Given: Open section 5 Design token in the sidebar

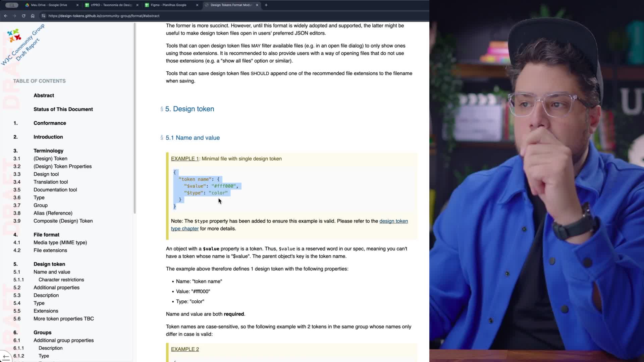Looking at the screenshot, I should [x=49, y=264].
